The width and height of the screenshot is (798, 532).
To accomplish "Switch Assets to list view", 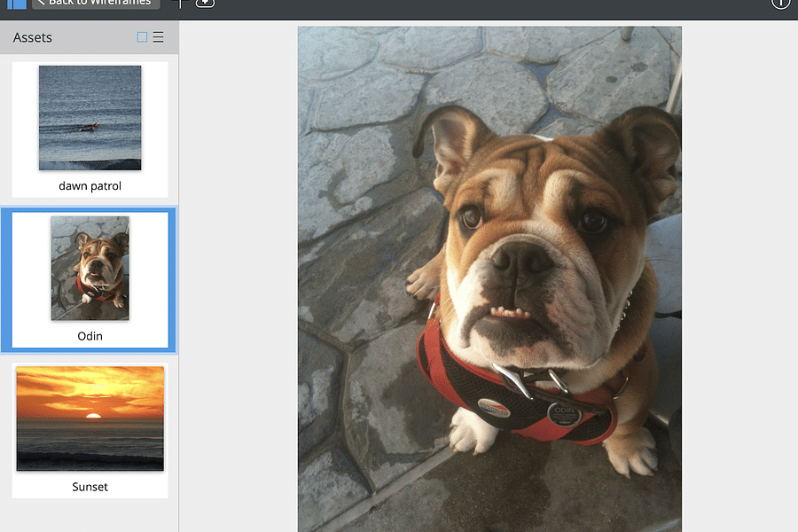I will pos(159,37).
